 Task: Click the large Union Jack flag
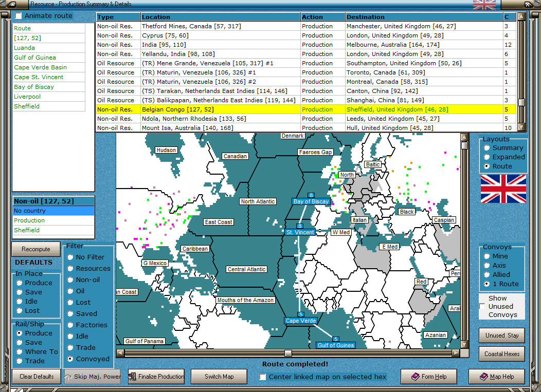(x=503, y=189)
